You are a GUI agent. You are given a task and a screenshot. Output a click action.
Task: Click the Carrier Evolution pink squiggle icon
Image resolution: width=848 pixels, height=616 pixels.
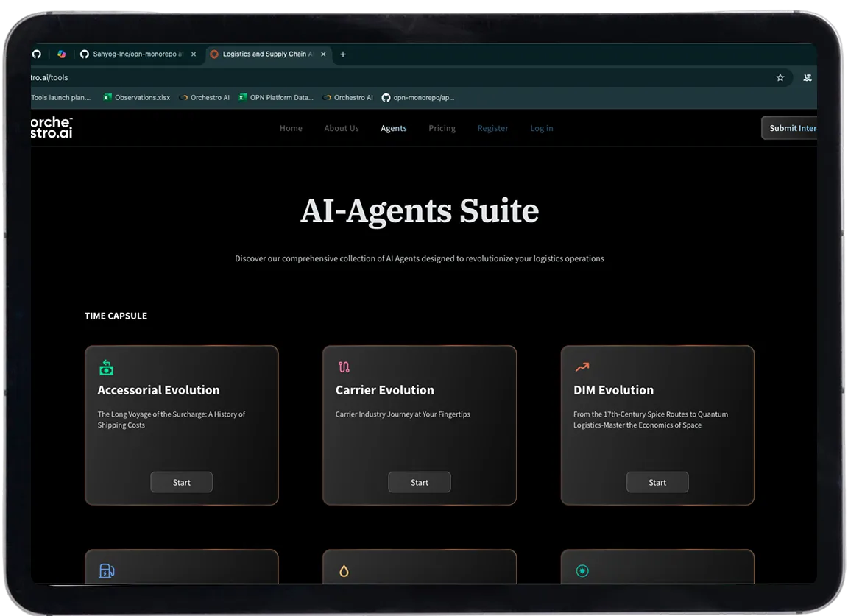click(344, 367)
